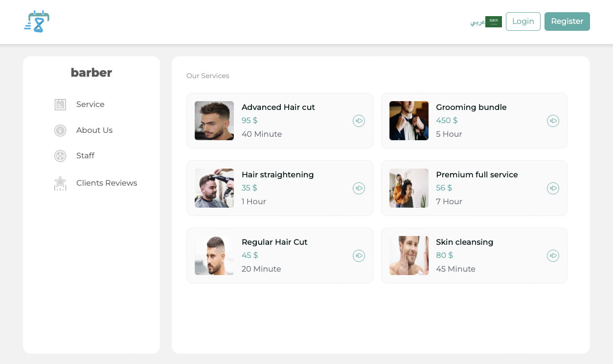This screenshot has height=364, width=613.
Task: Click the barber shop name heading
Action: pyautogui.click(x=91, y=72)
